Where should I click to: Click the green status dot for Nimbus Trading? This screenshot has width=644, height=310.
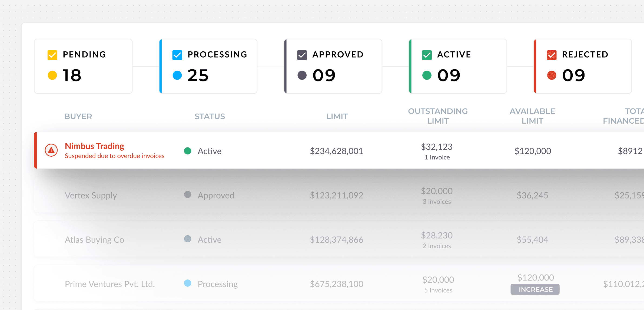[188, 151]
